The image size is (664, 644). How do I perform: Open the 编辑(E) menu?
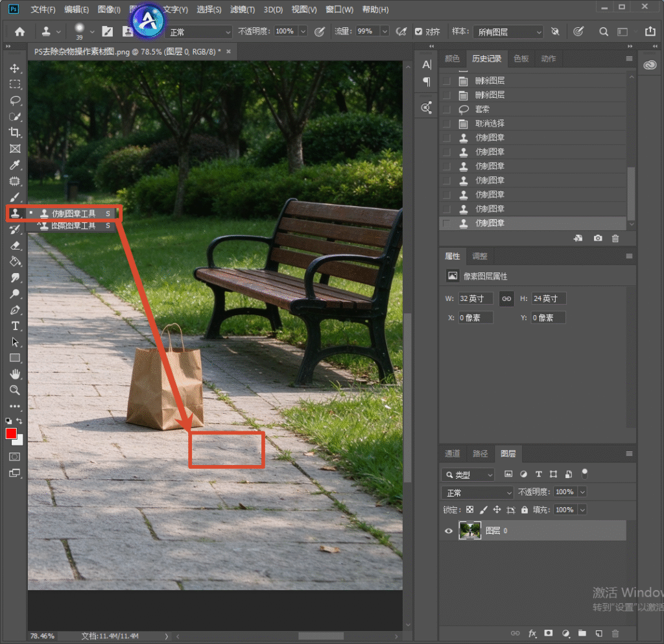77,9
